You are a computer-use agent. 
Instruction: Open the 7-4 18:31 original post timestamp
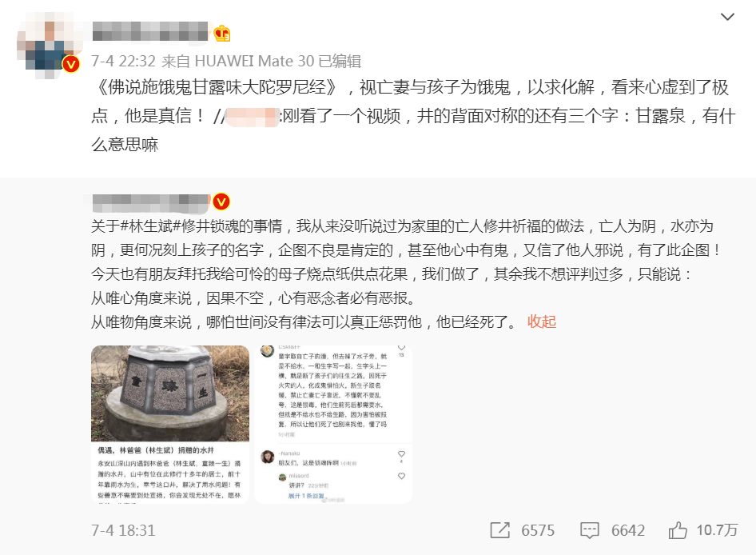coord(123,530)
